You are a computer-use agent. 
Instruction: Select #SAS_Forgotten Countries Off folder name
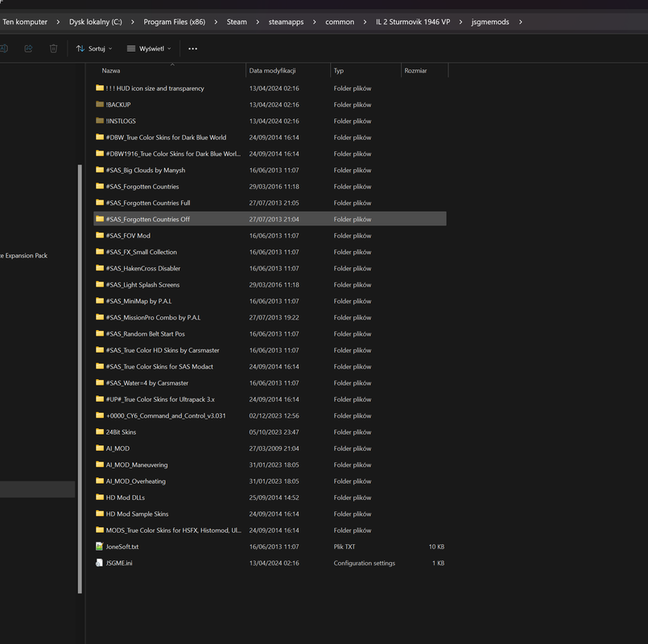[147, 219]
